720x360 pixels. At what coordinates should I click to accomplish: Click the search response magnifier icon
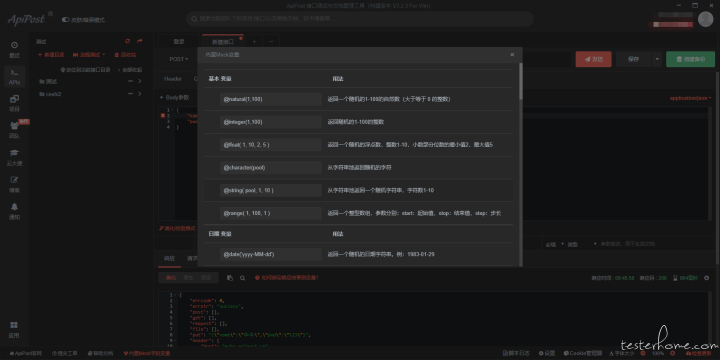[242, 278]
